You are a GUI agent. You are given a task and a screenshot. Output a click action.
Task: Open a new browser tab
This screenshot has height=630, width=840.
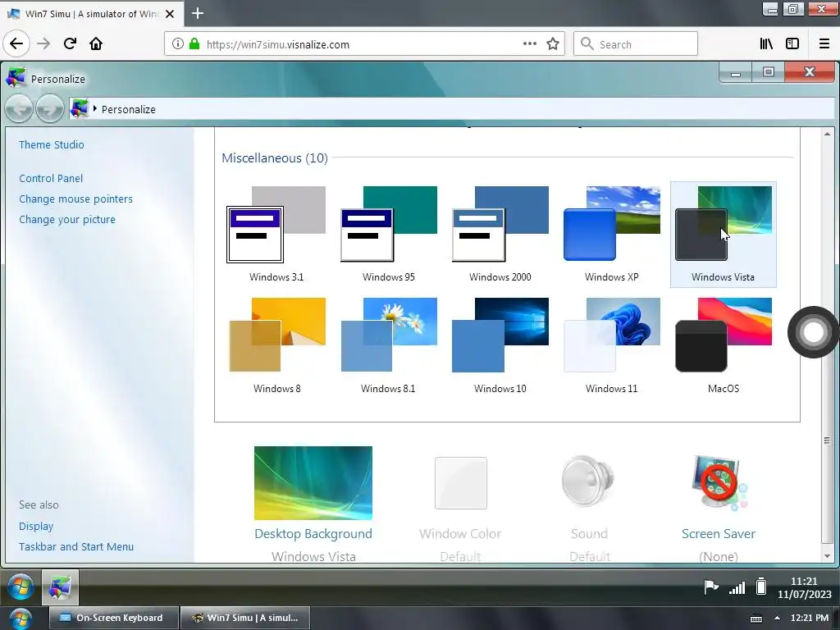(198, 13)
